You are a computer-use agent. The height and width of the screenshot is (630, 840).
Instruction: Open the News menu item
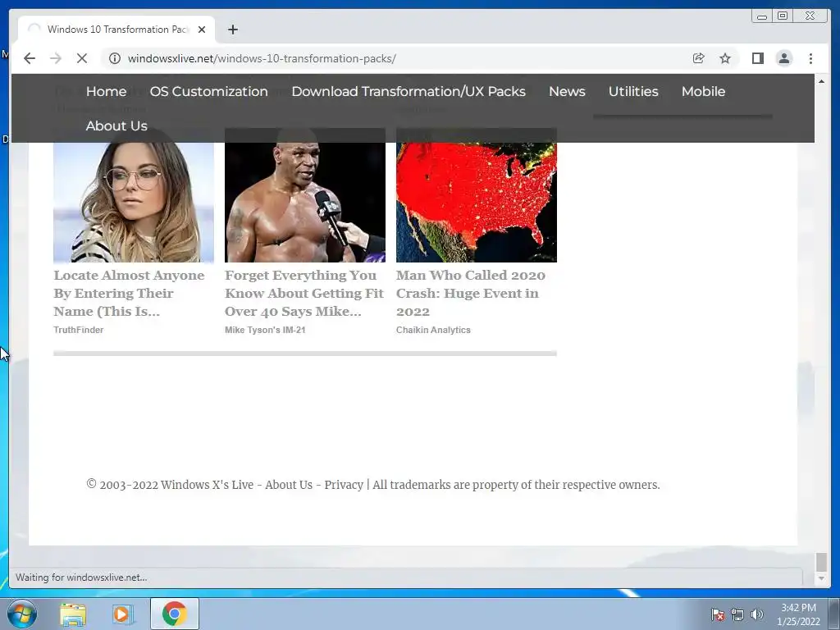click(567, 92)
